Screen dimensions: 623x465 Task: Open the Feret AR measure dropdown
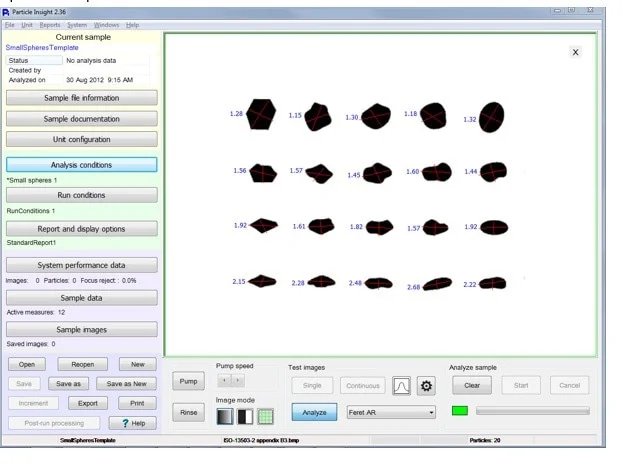click(x=391, y=412)
